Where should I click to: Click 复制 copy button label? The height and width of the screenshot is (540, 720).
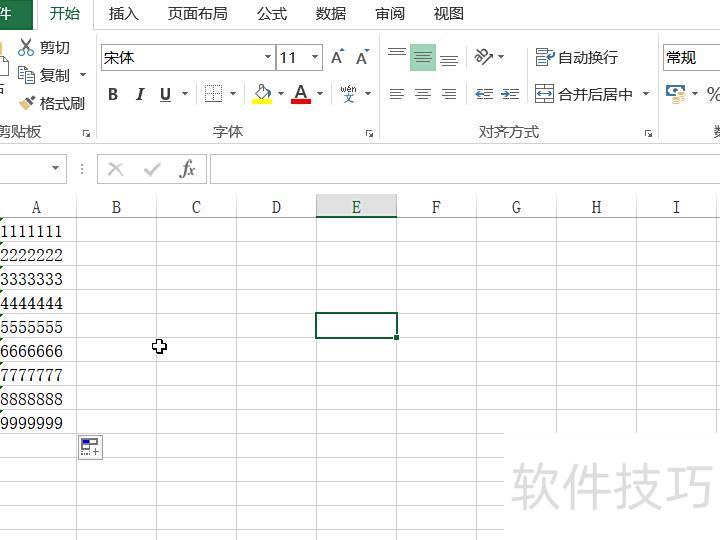(54, 75)
